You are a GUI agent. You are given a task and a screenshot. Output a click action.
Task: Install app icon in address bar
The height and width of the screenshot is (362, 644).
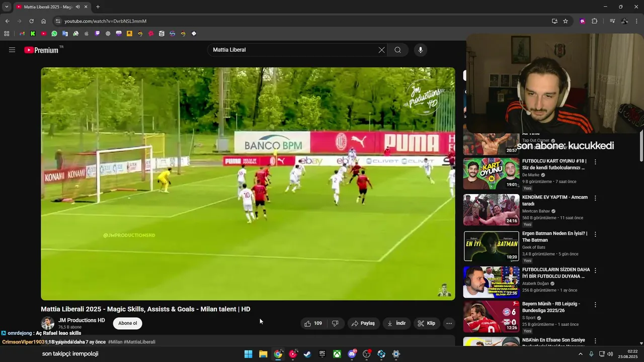pyautogui.click(x=554, y=21)
